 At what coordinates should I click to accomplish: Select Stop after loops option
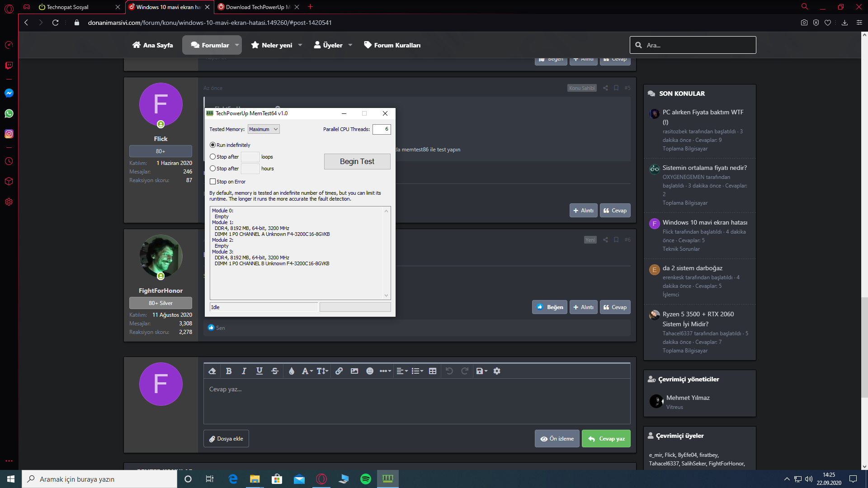pos(212,157)
